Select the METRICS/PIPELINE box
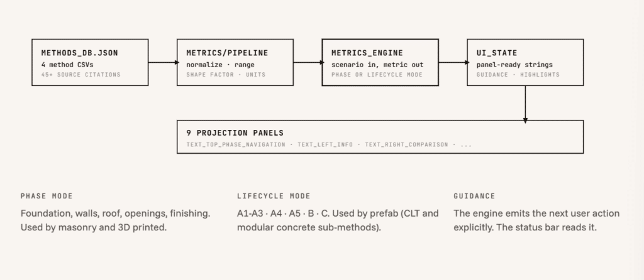 [x=235, y=62]
